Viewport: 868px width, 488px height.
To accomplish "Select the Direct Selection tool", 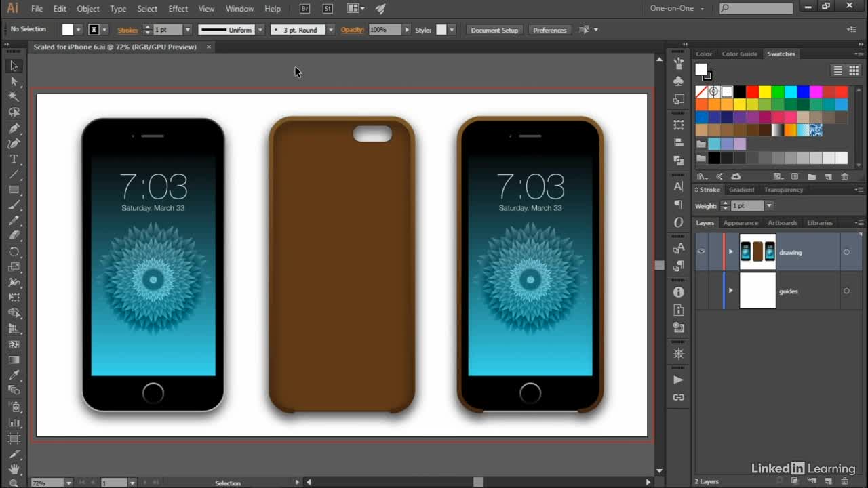I will click(14, 81).
